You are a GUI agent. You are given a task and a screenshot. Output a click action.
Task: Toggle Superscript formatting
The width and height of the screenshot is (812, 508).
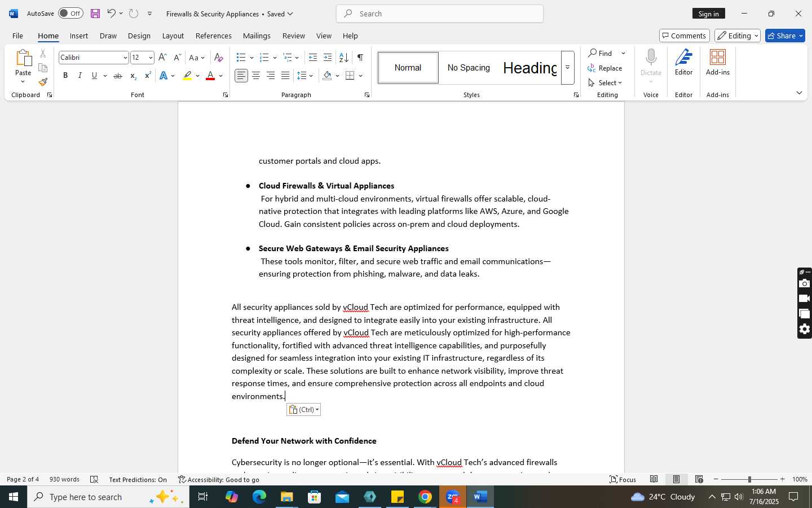pos(148,76)
